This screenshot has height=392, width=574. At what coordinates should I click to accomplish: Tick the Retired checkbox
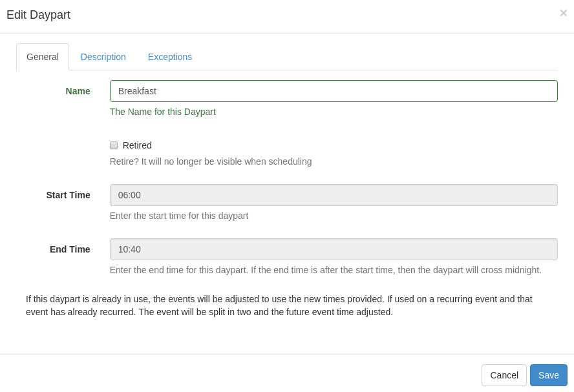(114, 145)
